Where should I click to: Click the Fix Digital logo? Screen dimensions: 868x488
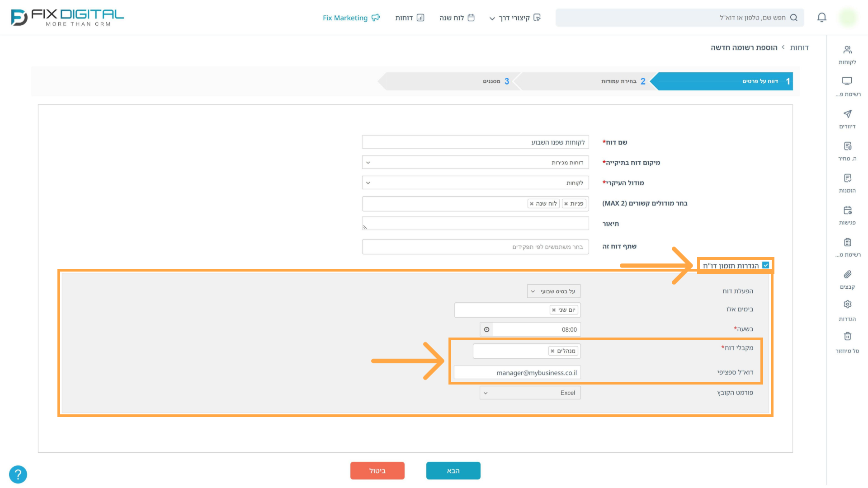(x=67, y=18)
